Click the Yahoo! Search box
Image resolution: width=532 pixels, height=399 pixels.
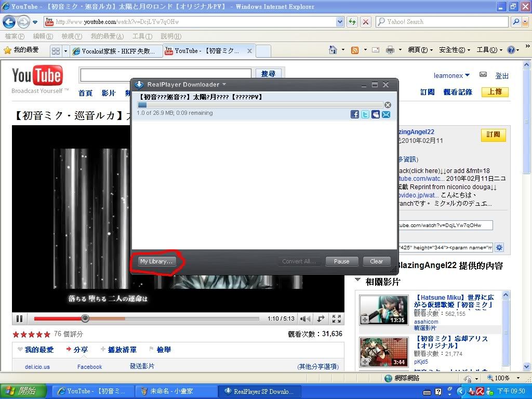[x=442, y=22]
